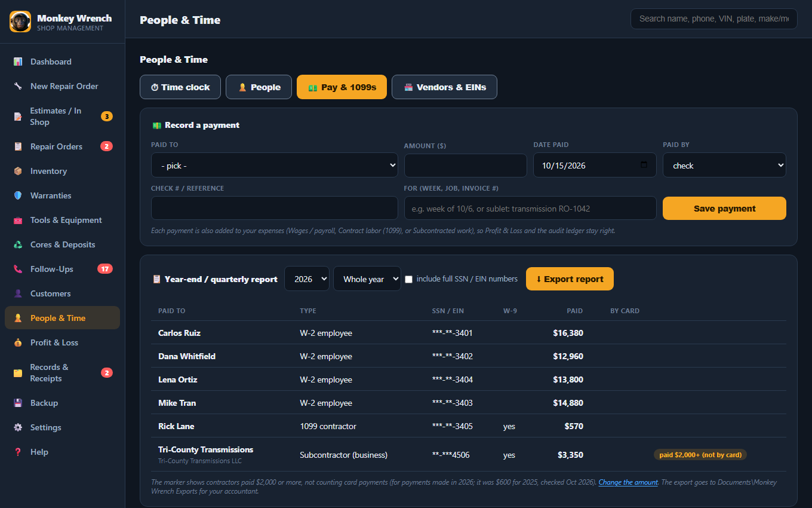Click the Profit & Loss money bag icon

pyautogui.click(x=18, y=342)
